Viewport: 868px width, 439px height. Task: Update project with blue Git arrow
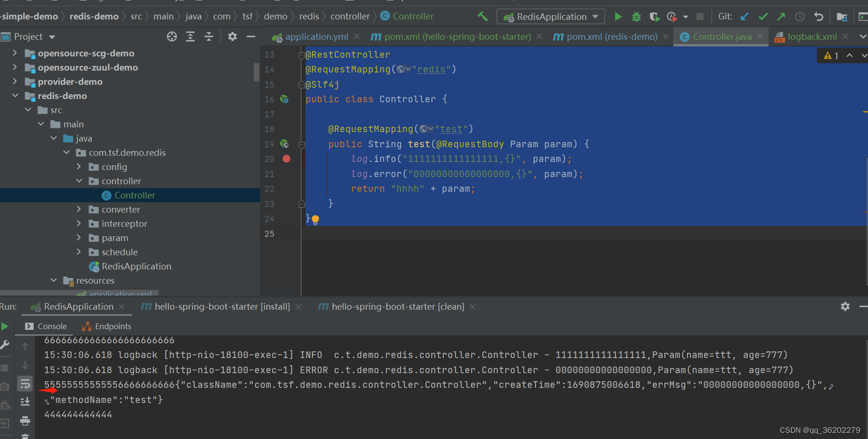pos(744,17)
